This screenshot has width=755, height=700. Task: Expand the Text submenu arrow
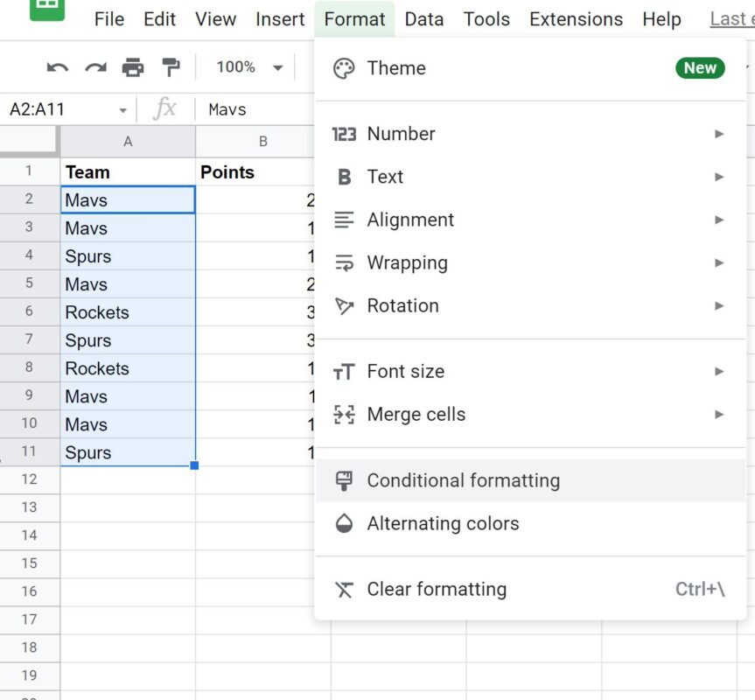(719, 177)
